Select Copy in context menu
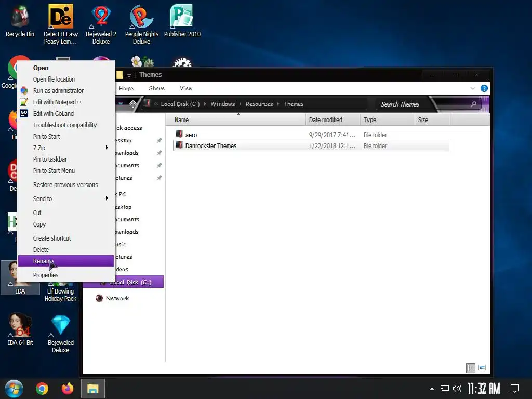The image size is (532, 399). tap(66, 224)
